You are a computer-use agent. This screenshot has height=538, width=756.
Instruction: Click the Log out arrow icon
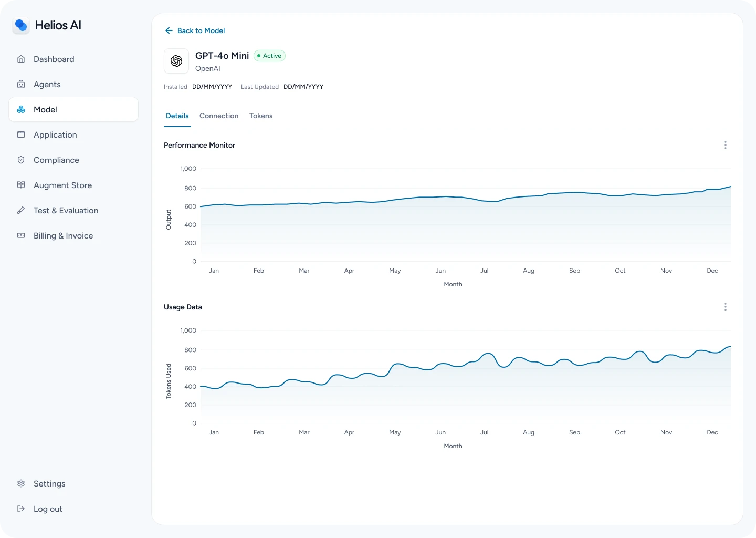pos(21,509)
